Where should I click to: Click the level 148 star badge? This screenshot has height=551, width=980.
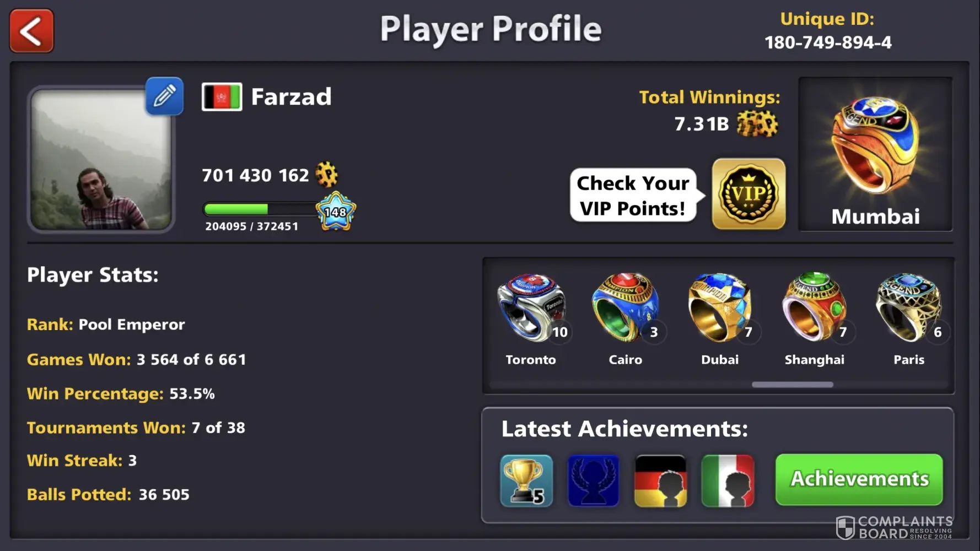click(x=336, y=212)
